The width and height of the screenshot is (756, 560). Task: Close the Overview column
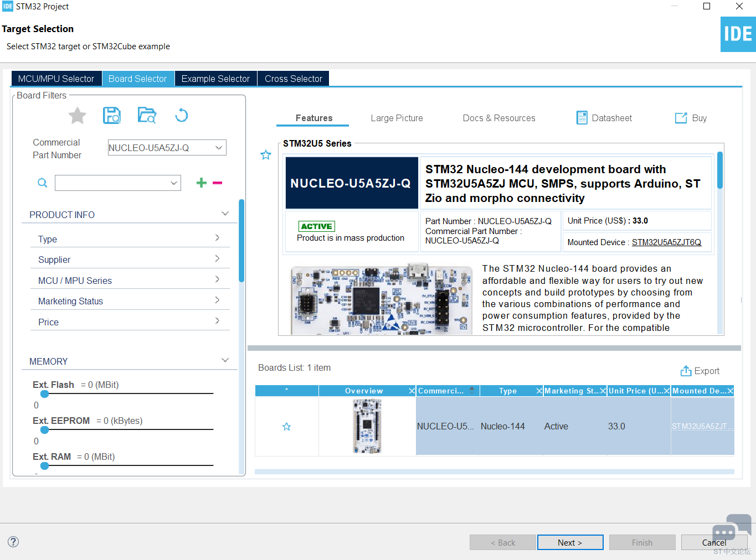(x=412, y=391)
